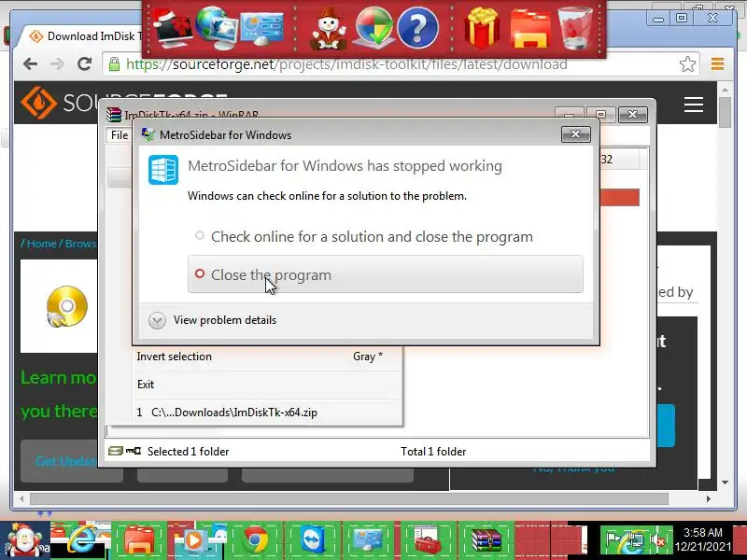Choose Close the program option

coord(386,274)
